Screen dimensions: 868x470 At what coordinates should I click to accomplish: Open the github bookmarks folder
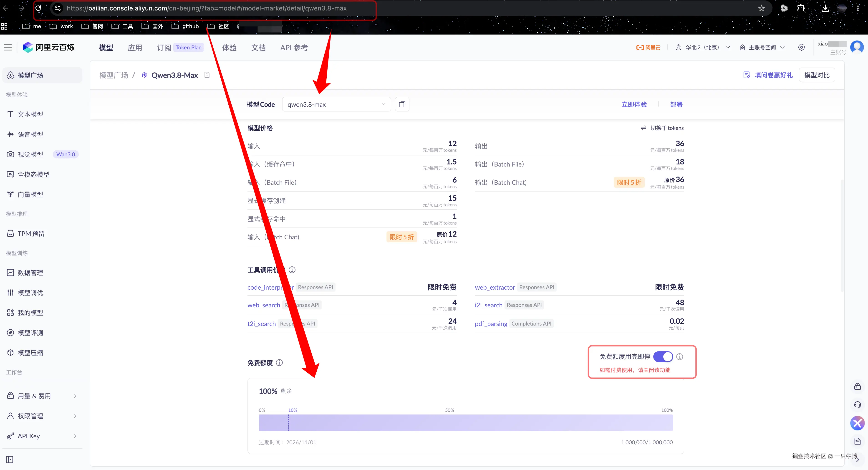click(x=185, y=26)
